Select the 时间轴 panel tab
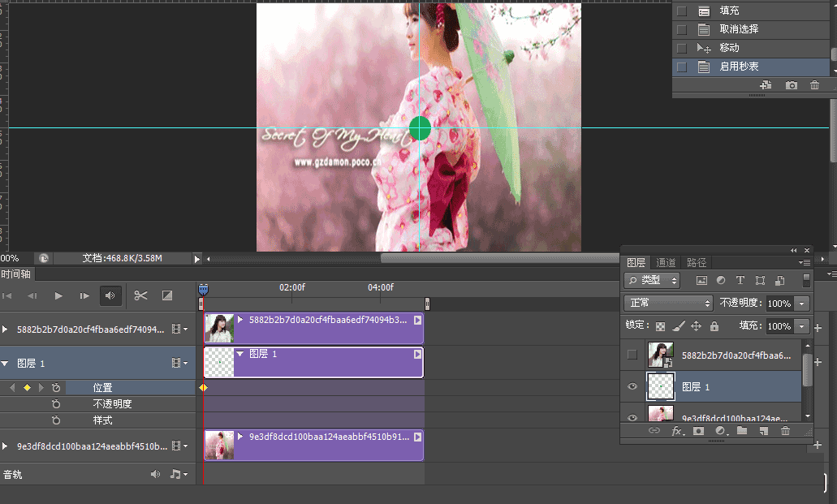Screen dimensions: 837x504 pos(16,274)
